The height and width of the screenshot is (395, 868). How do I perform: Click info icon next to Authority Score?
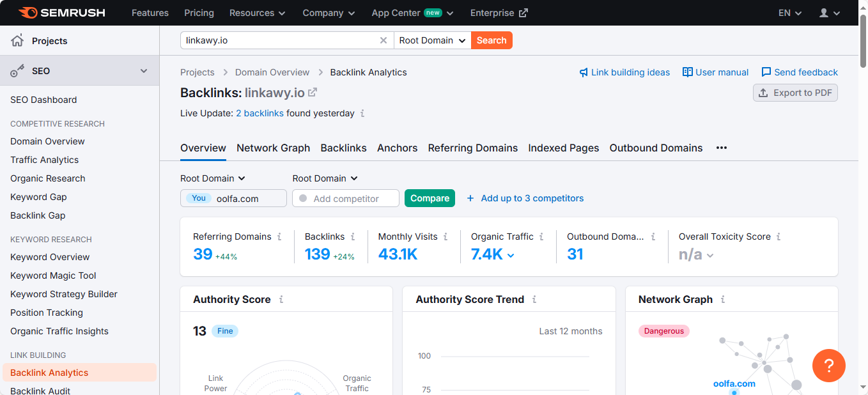[281, 299]
